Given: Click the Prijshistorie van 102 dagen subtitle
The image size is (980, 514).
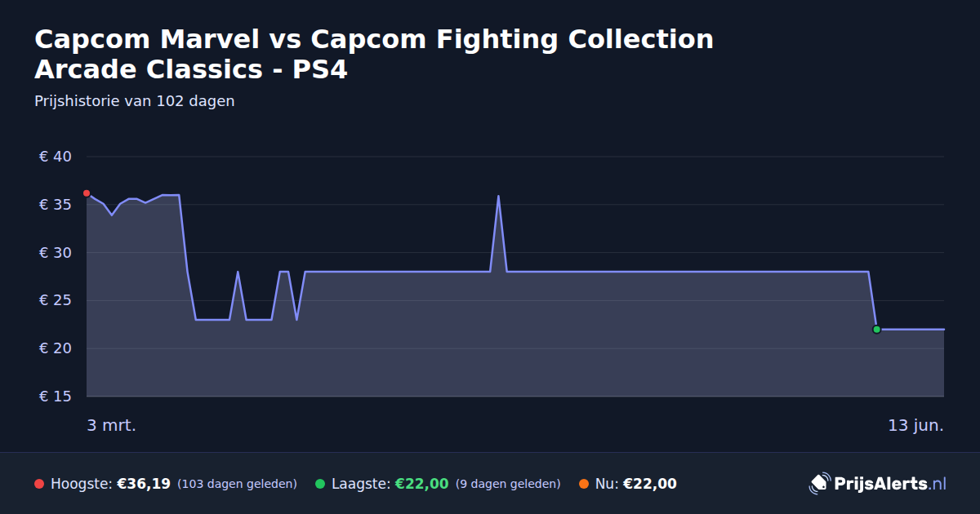Looking at the screenshot, I should pyautogui.click(x=135, y=101).
